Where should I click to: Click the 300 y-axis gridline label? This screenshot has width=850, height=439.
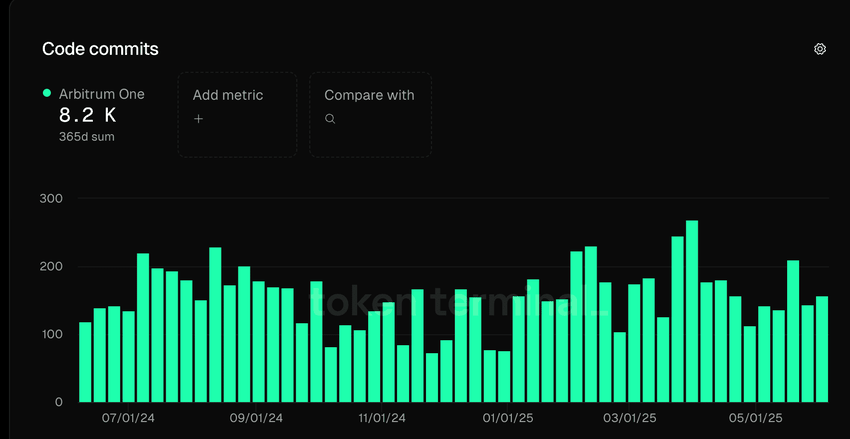click(51, 199)
